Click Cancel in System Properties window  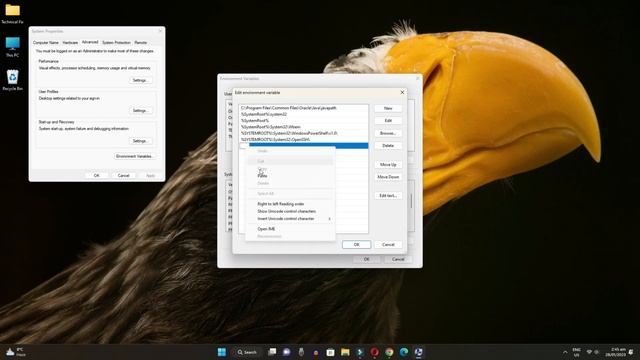(x=123, y=176)
